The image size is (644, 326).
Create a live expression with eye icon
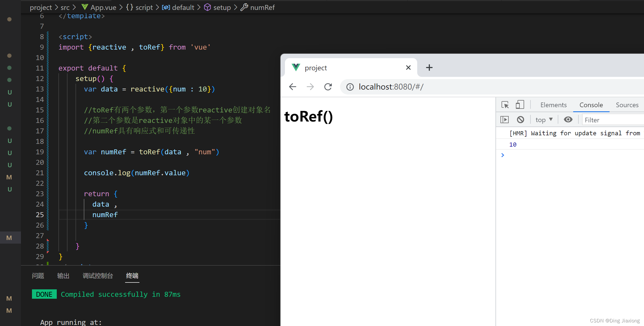point(568,120)
